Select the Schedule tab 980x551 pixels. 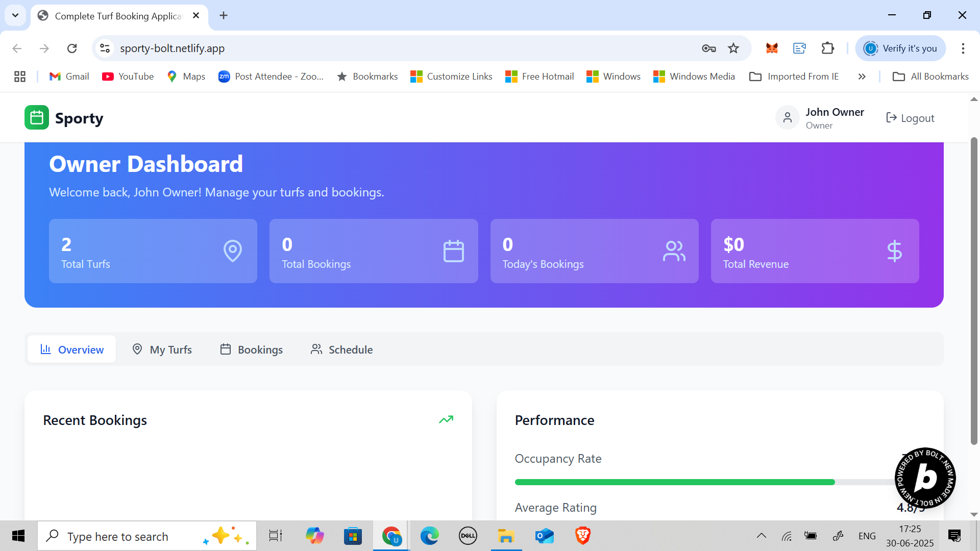(342, 349)
